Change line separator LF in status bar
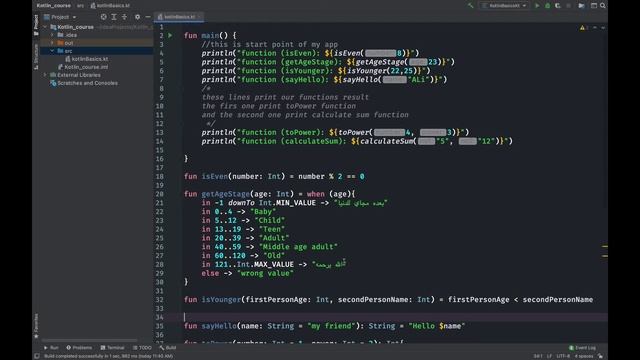Image resolution: width=640 pixels, height=360 pixels. pos(549,356)
